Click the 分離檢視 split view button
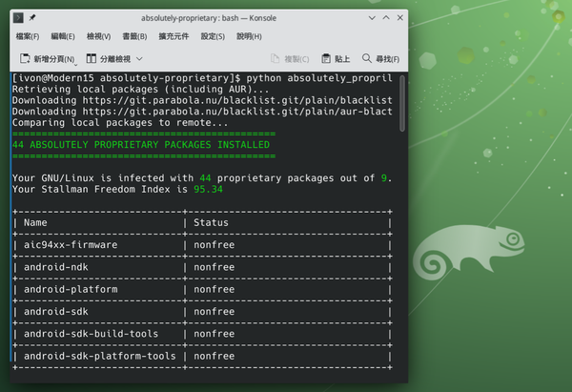Image resolution: width=572 pixels, height=392 pixels. [109, 59]
